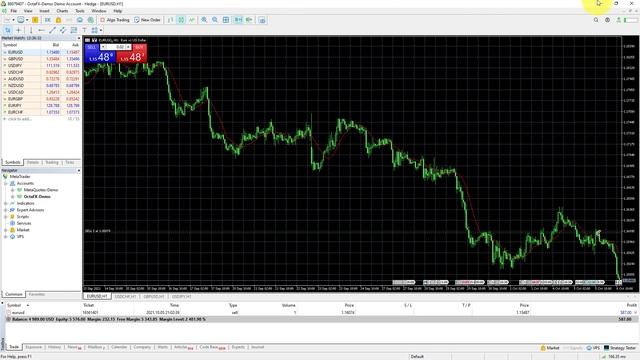
Task: Select the Crosshair tool
Action: (19, 30)
